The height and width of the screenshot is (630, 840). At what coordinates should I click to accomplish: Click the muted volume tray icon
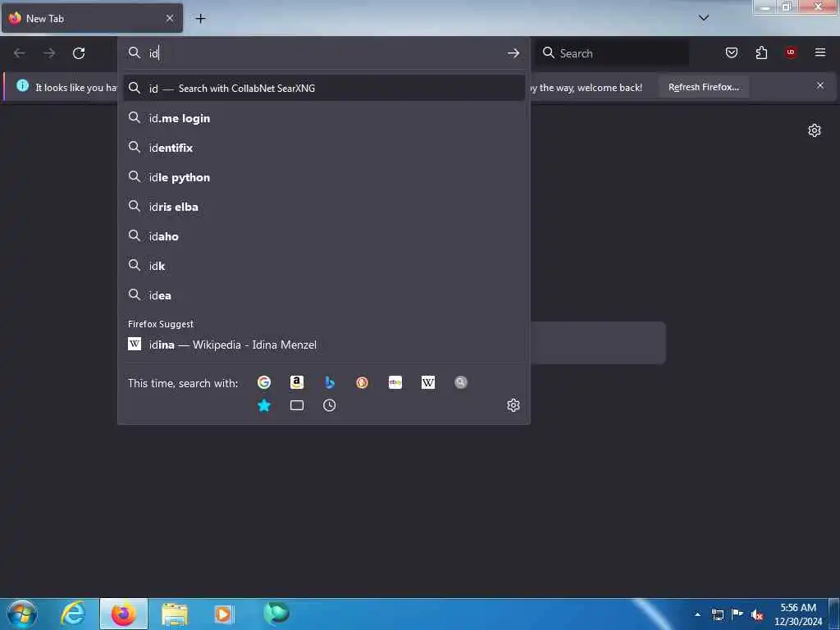click(x=757, y=615)
